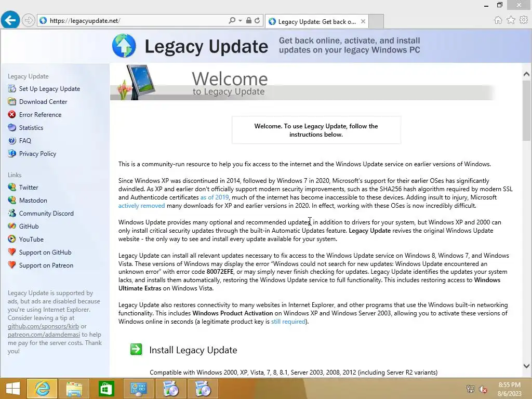This screenshot has width=532, height=399.
Task: Click the Download Center icon
Action: [12, 101]
